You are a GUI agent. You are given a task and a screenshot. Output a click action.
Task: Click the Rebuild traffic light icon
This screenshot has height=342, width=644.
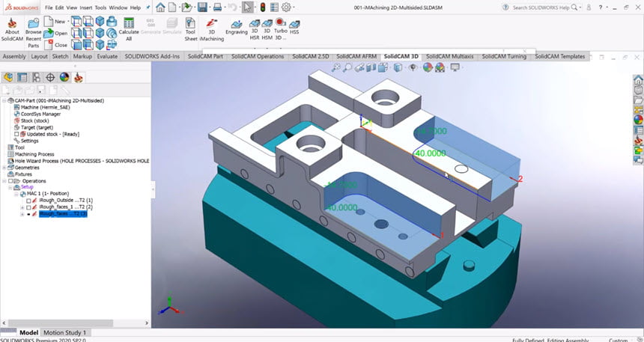263,7
